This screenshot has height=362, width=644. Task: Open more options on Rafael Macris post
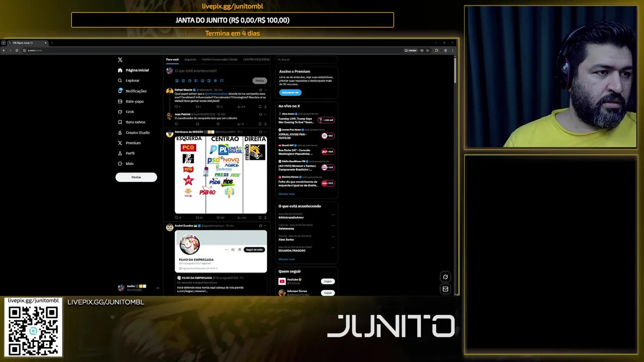[265, 90]
